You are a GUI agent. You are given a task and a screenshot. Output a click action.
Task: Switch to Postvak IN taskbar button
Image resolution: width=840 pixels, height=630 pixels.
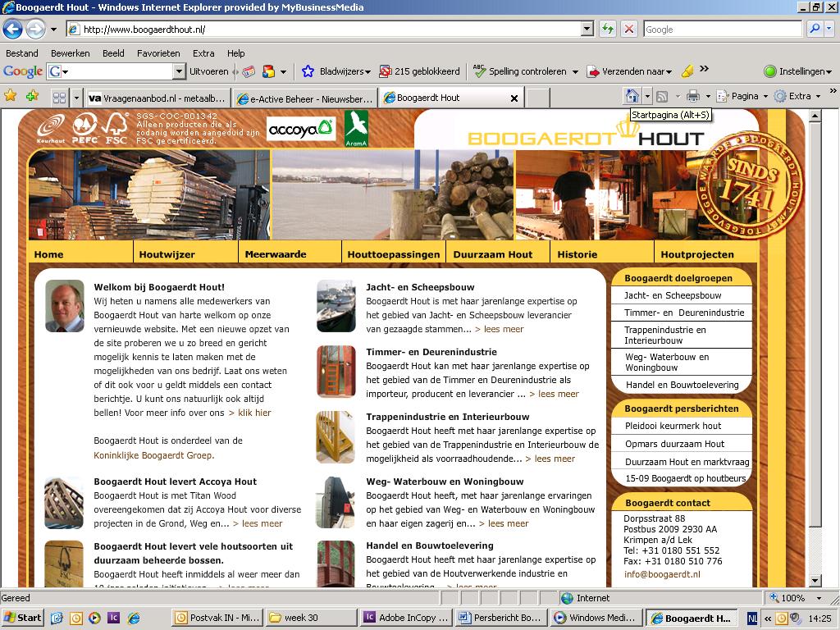[x=218, y=618]
